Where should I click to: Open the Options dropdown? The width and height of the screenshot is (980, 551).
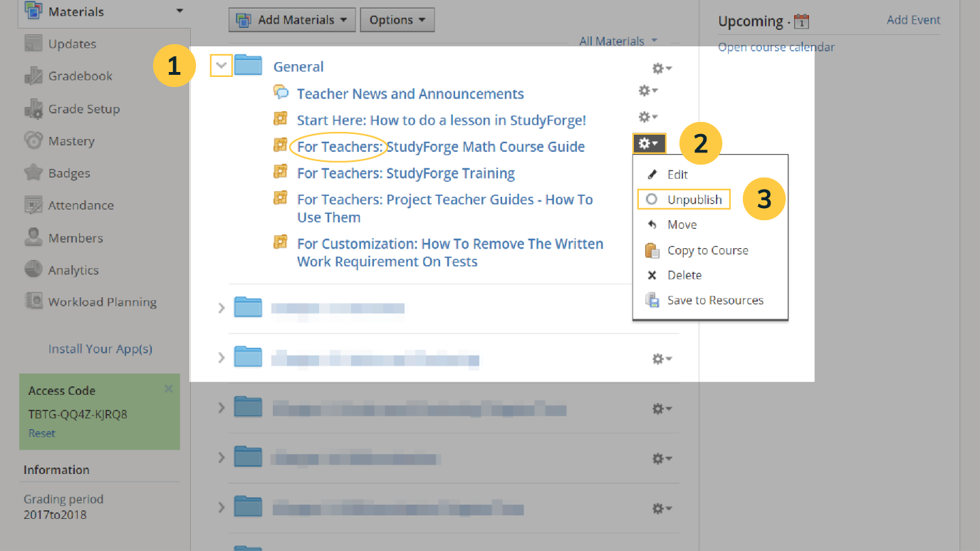pyautogui.click(x=397, y=20)
